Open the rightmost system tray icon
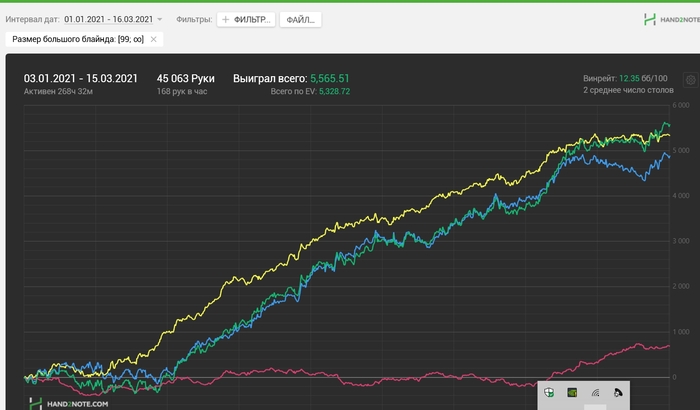700x410 pixels. point(618,393)
